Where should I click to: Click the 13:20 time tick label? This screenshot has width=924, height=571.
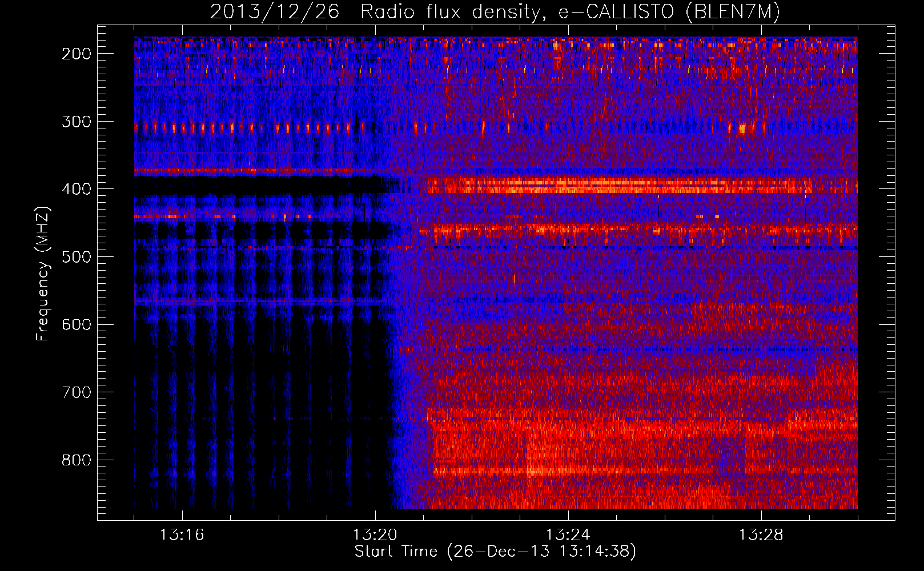(x=375, y=535)
